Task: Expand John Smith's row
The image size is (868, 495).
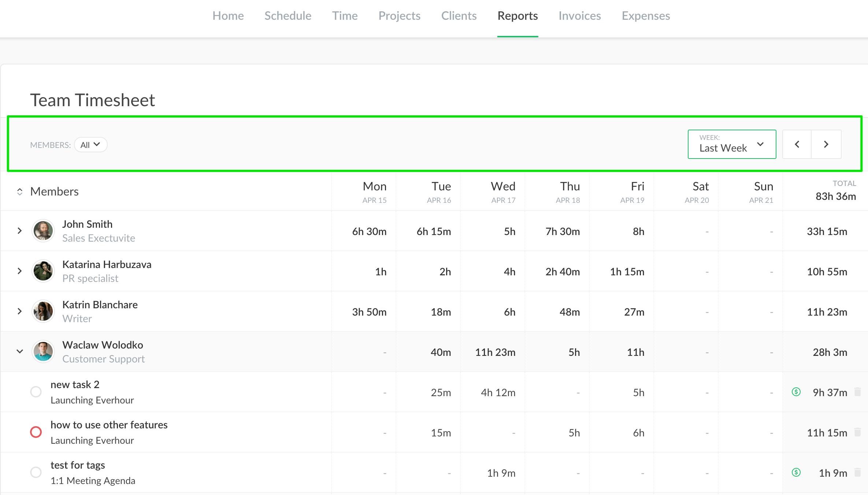Action: point(20,231)
